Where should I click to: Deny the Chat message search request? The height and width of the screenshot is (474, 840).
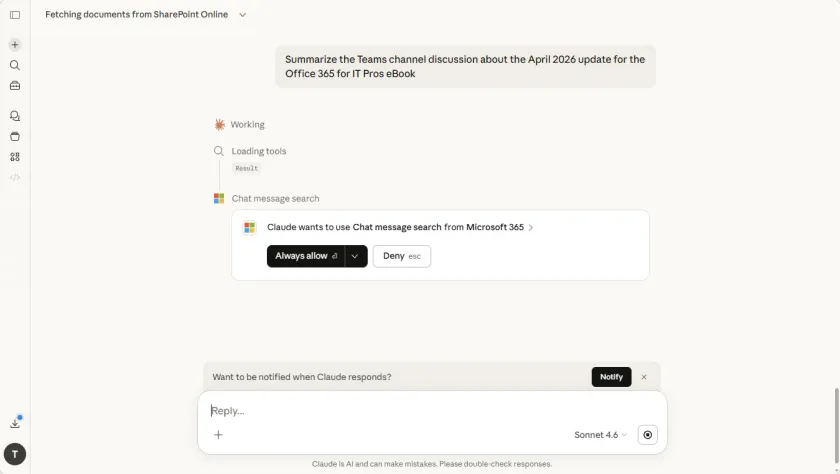(x=401, y=256)
